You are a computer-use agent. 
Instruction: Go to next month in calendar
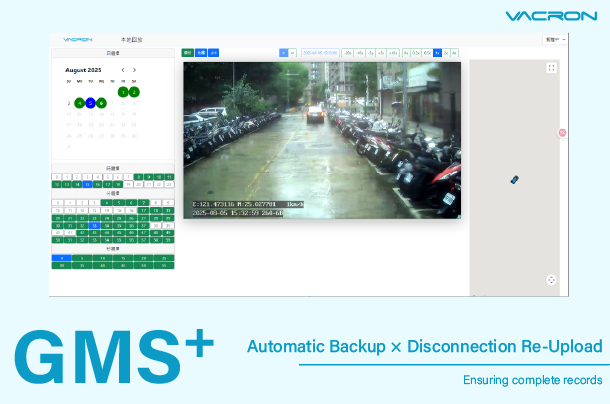[134, 70]
